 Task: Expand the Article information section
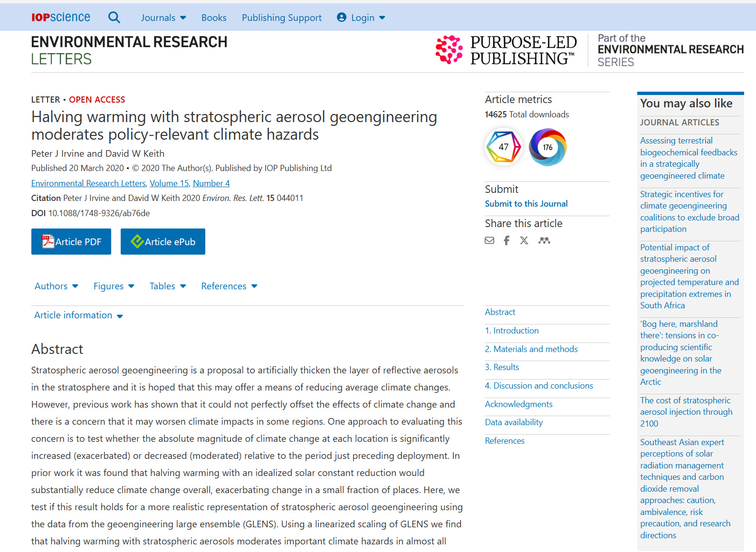point(78,315)
